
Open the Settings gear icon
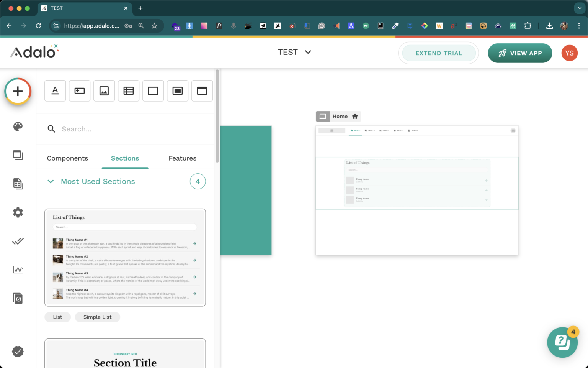(18, 212)
